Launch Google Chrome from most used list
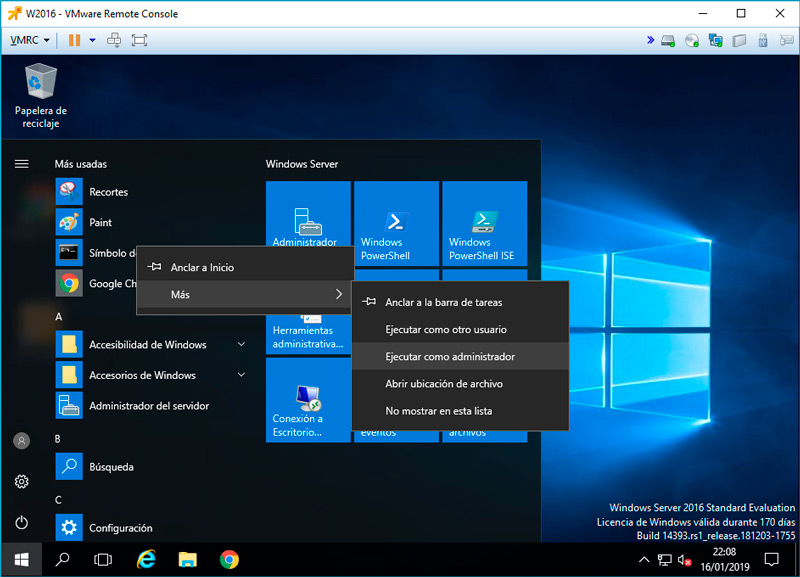The height and width of the screenshot is (577, 800). pos(96,283)
